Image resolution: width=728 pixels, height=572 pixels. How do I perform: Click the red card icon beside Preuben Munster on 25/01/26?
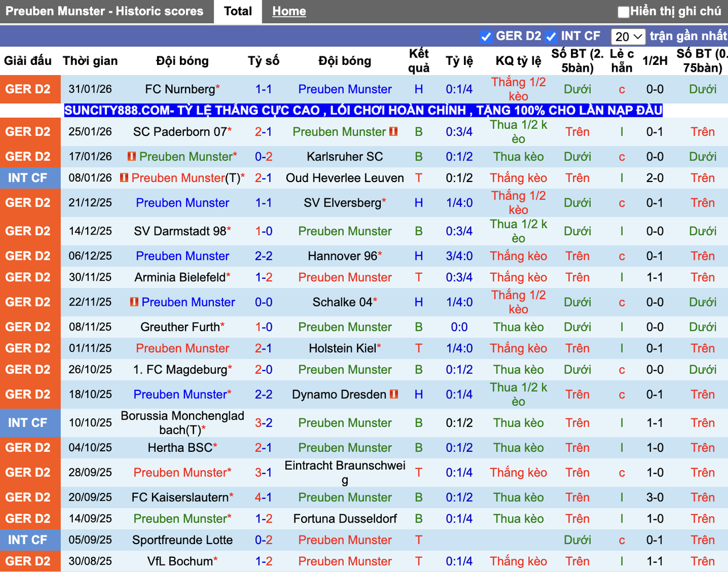click(393, 131)
